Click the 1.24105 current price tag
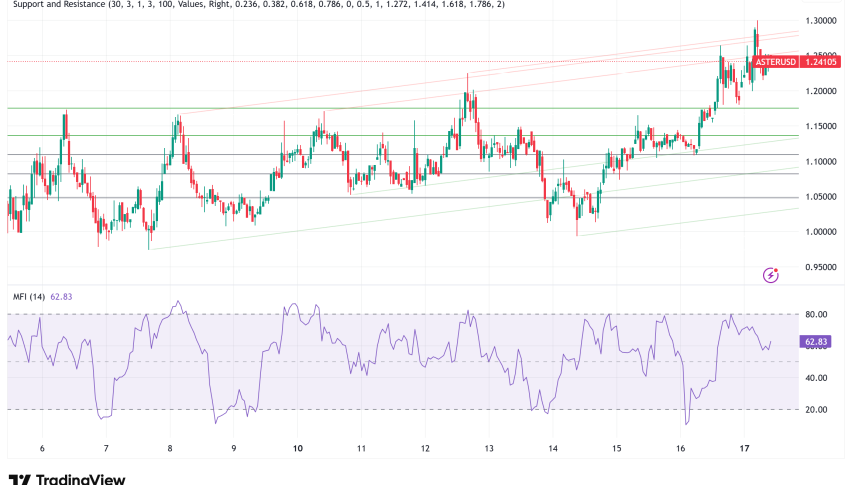The image size is (852, 485). click(822, 63)
